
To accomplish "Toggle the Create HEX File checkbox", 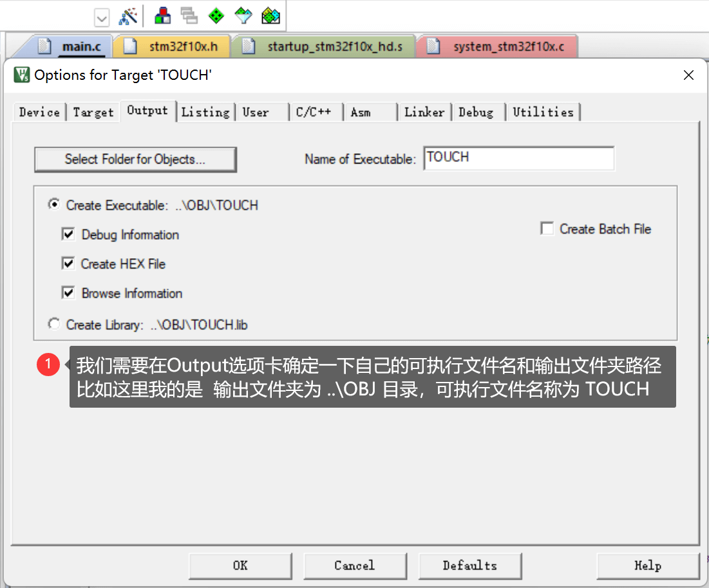I will point(68,263).
